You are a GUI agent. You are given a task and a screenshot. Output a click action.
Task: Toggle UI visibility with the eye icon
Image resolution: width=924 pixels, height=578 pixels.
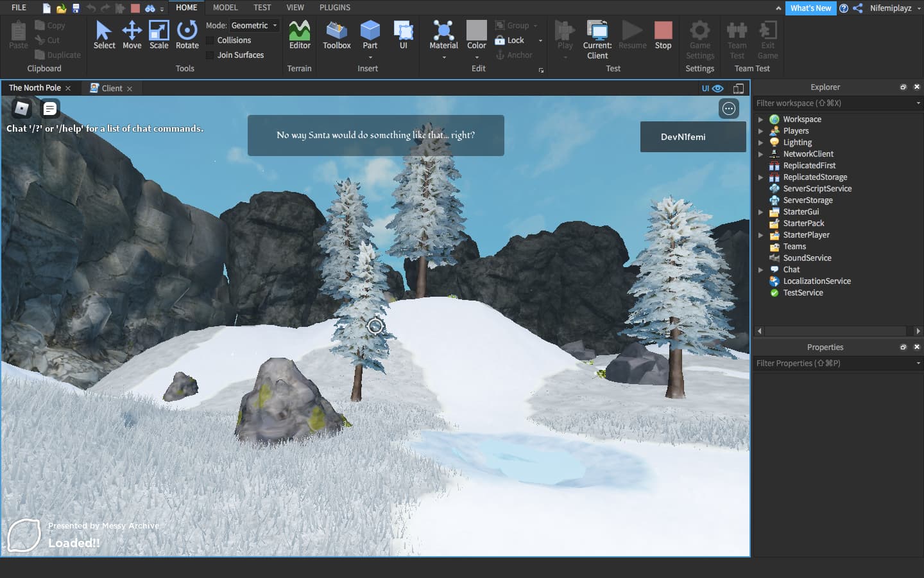(x=717, y=88)
